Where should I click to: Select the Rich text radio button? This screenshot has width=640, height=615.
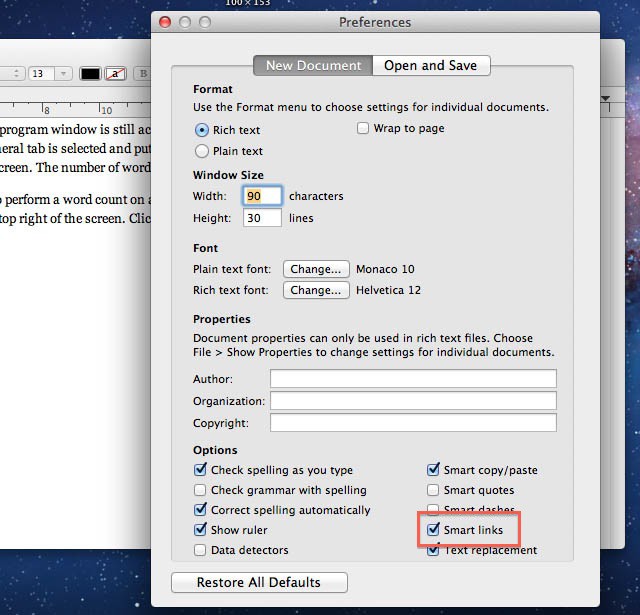(202, 130)
